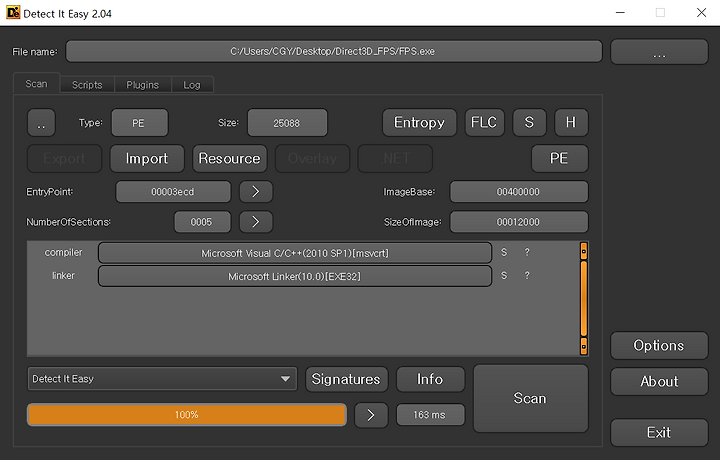Click the S link in compiler row
The height and width of the screenshot is (460, 720).
point(504,252)
